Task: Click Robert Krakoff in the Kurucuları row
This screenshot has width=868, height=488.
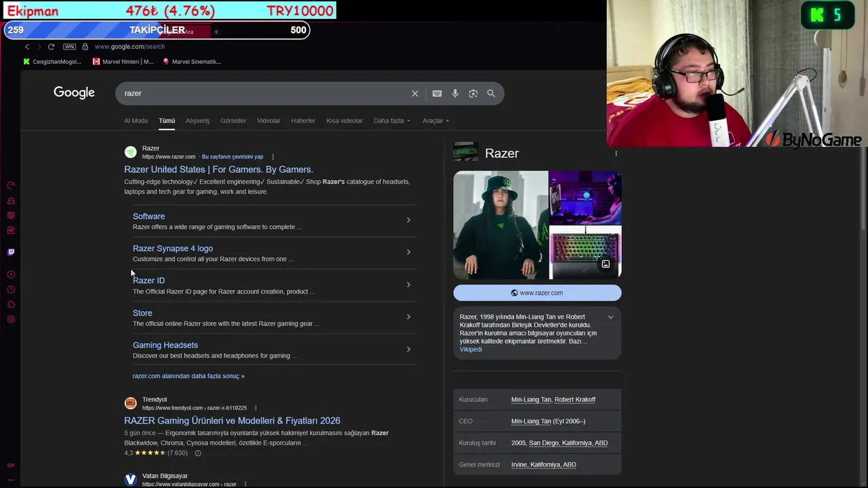Action: tap(575, 400)
